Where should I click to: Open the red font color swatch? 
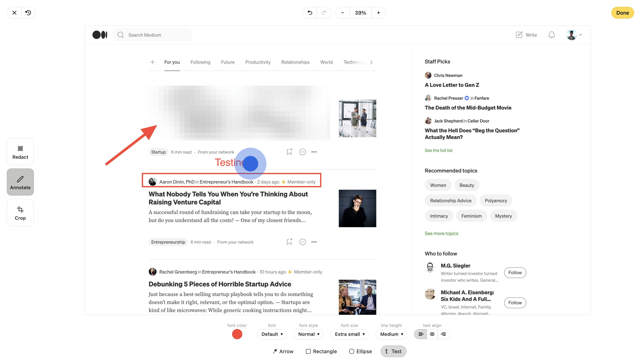[237, 334]
